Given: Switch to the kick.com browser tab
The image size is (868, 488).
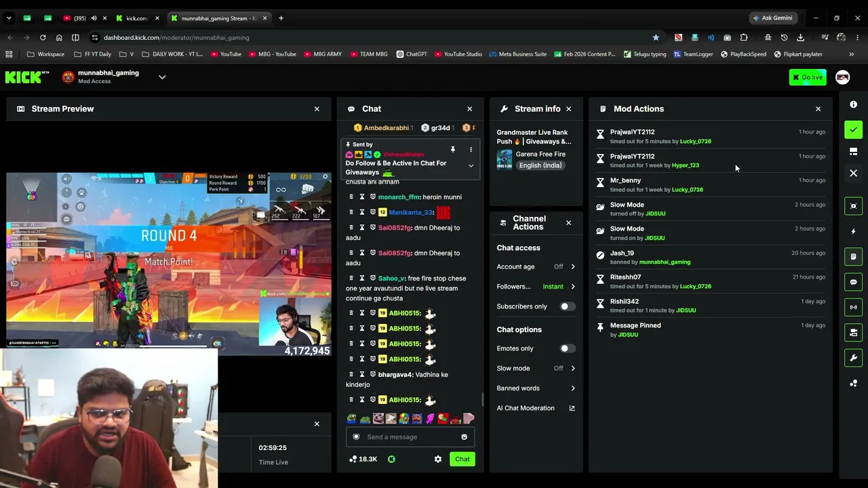Looking at the screenshot, I should click(x=136, y=18).
